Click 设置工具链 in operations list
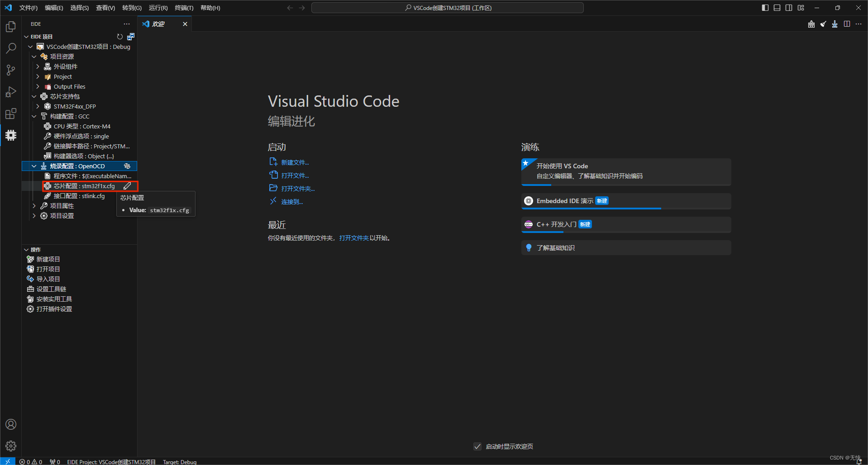The image size is (868, 465). click(x=51, y=289)
